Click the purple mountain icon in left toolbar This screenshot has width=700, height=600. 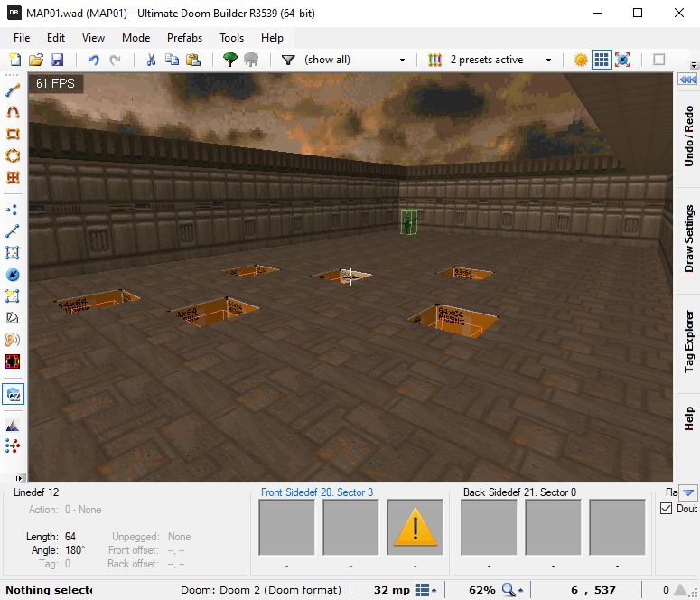click(x=13, y=426)
